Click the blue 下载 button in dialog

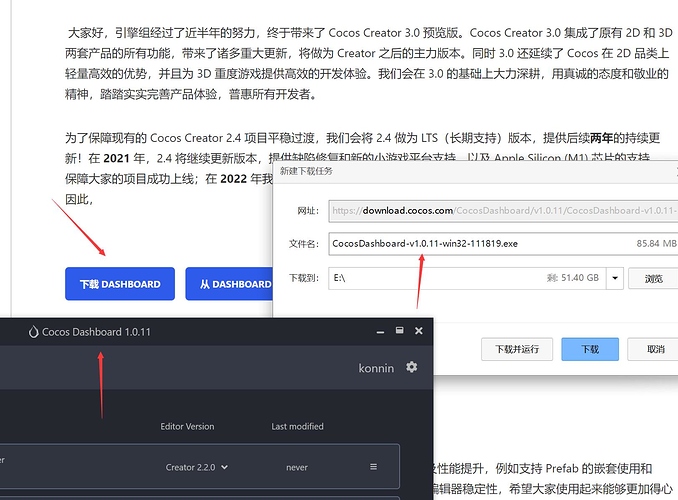click(590, 349)
